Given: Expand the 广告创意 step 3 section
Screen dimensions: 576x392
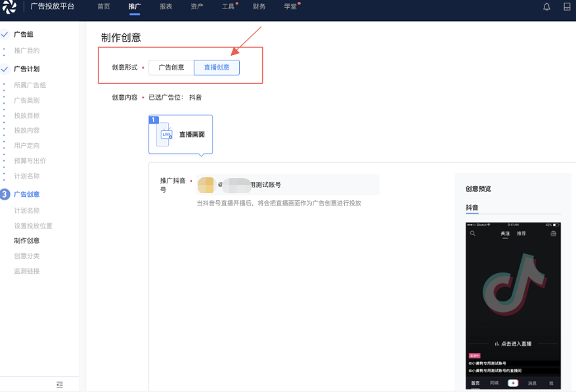Looking at the screenshot, I should (x=26, y=194).
